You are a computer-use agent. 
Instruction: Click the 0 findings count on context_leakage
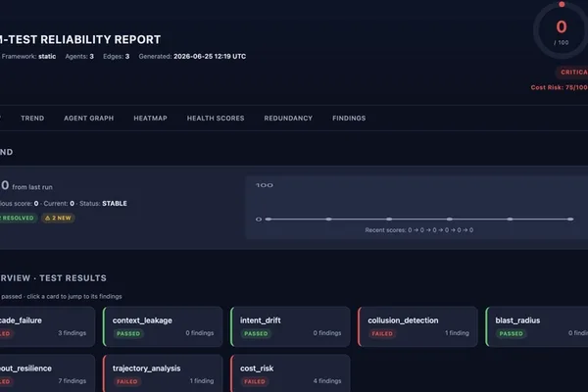[x=200, y=333]
